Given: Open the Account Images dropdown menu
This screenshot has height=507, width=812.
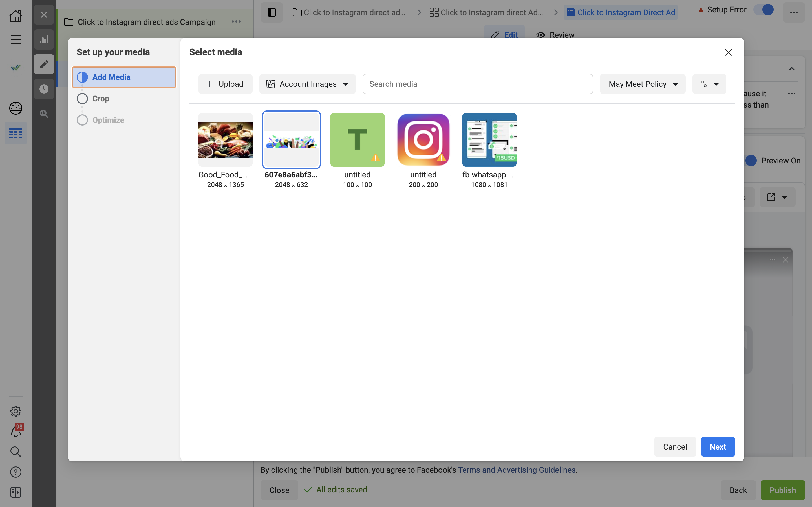Looking at the screenshot, I should point(307,84).
